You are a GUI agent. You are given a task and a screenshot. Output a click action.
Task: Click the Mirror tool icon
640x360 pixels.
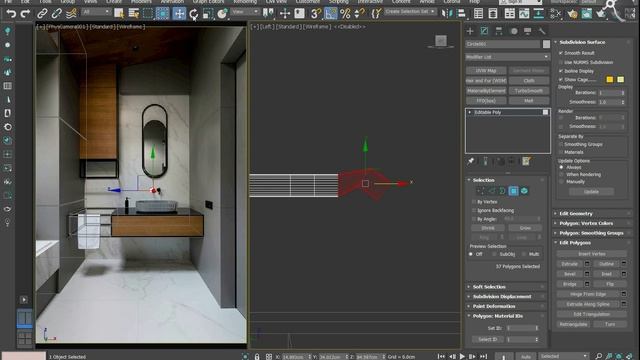447,13
